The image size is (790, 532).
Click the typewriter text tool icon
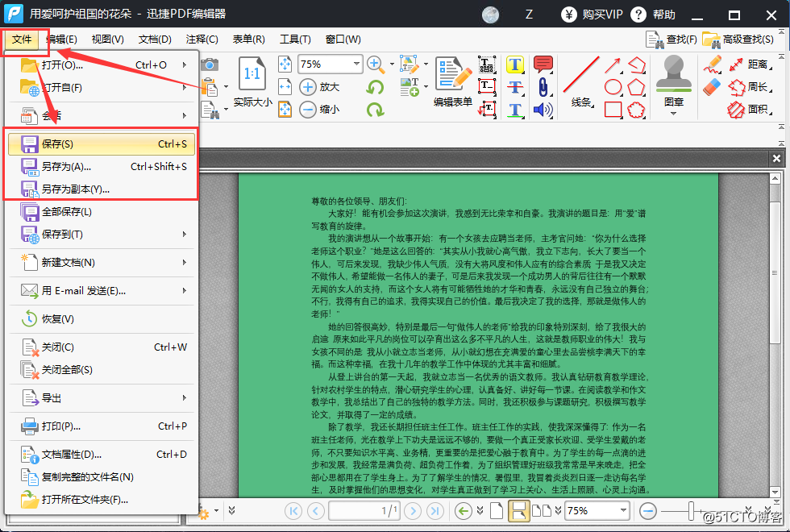487,64
